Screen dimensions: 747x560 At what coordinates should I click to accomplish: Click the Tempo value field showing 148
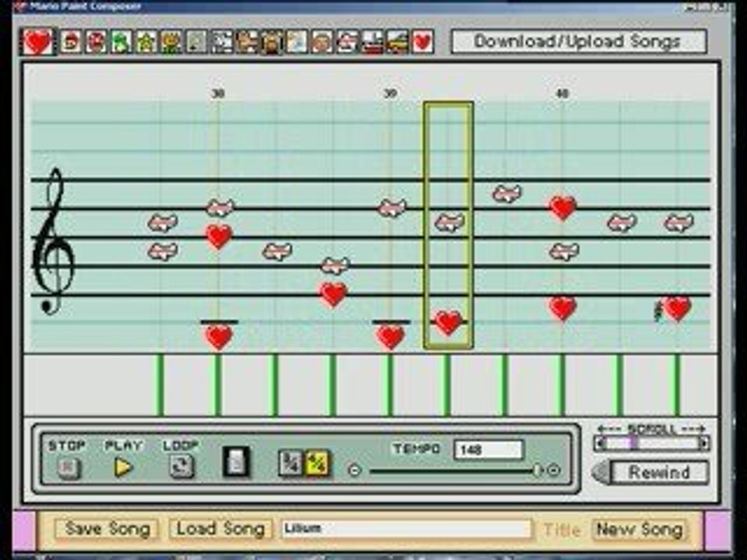coord(489,449)
